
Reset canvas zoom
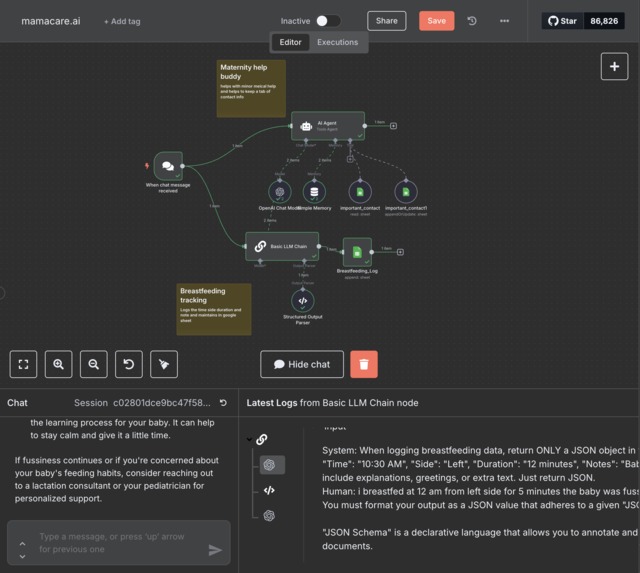tap(129, 364)
